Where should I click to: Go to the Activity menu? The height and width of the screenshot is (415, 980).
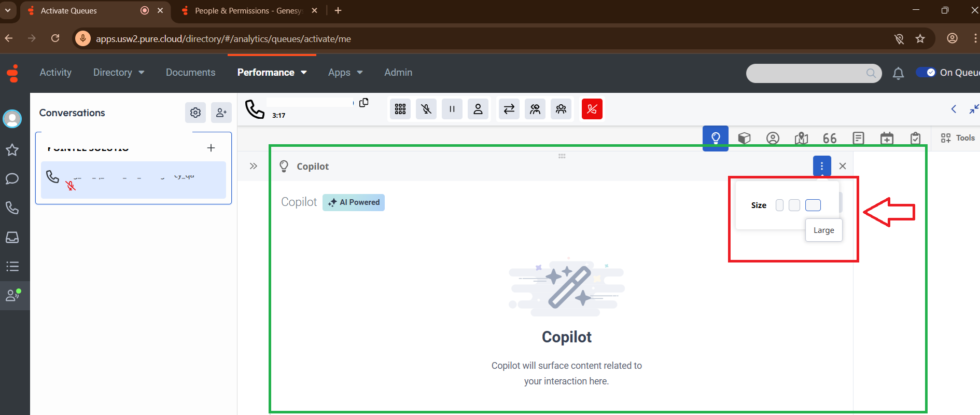55,73
